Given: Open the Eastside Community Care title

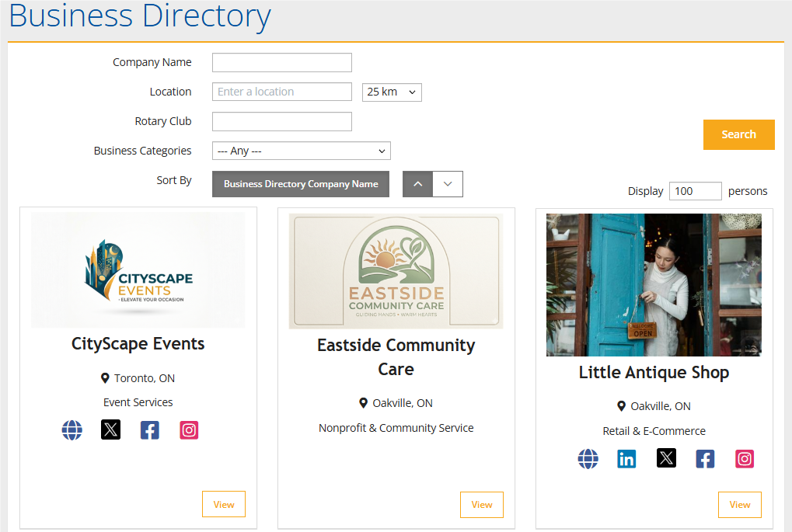Looking at the screenshot, I should [x=396, y=357].
